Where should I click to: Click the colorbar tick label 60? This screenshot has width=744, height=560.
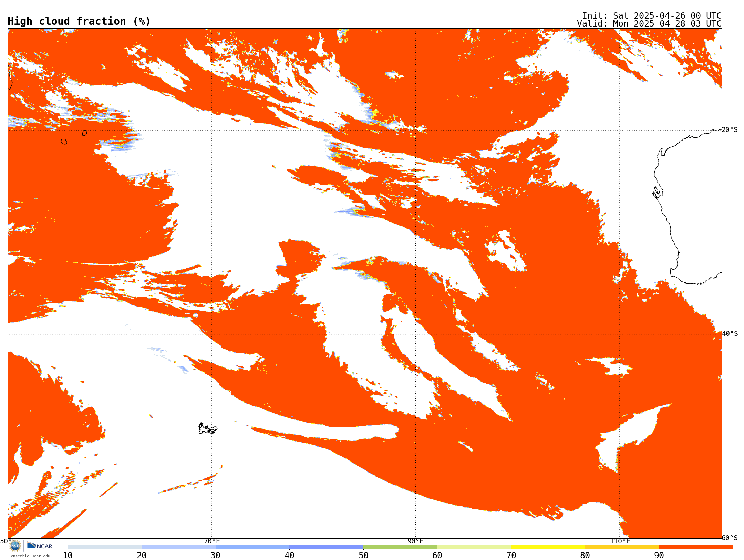tap(437, 555)
